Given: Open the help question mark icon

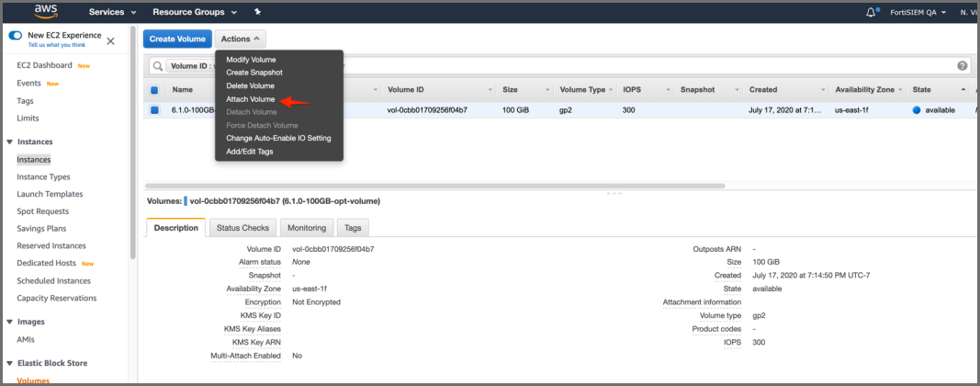Looking at the screenshot, I should click(962, 65).
